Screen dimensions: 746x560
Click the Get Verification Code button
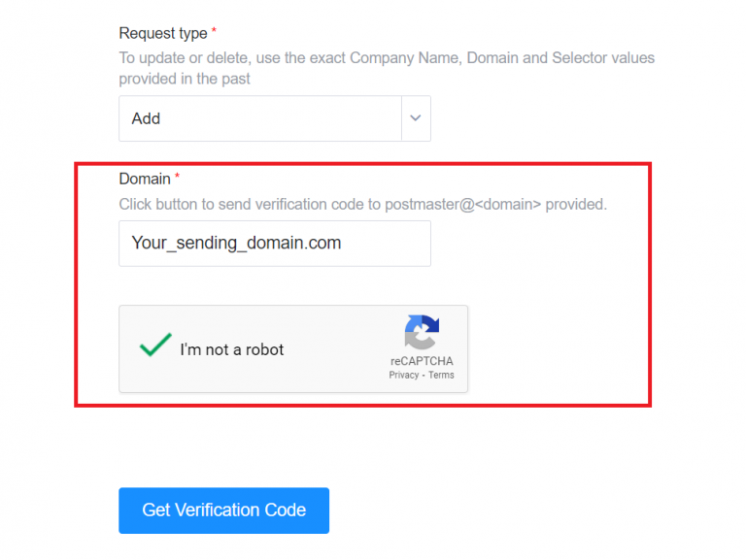223,511
